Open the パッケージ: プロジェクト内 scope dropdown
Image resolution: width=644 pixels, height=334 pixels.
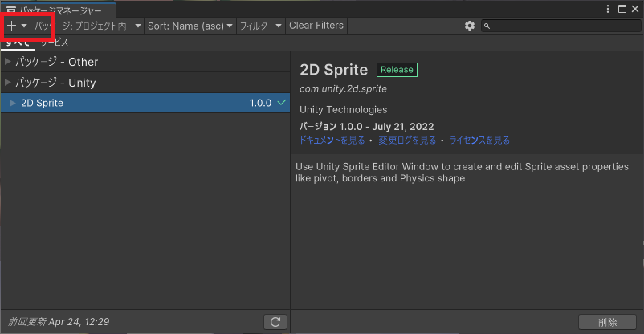click(88, 26)
